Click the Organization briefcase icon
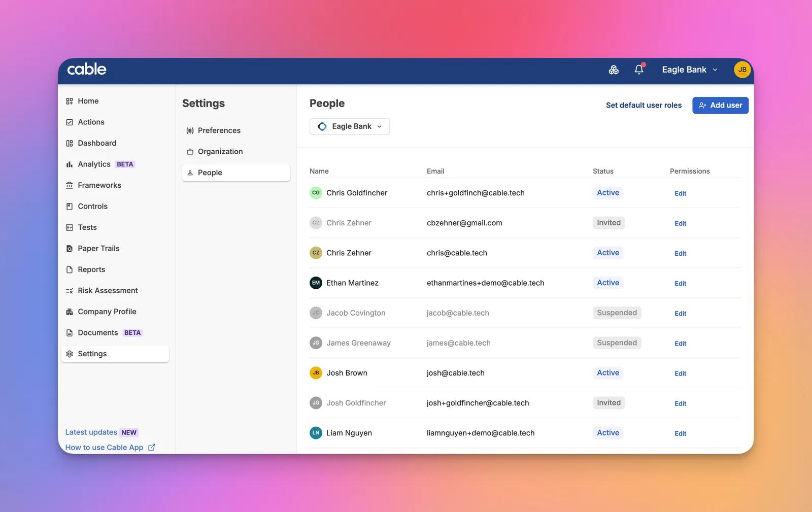The height and width of the screenshot is (512, 812). [190, 152]
